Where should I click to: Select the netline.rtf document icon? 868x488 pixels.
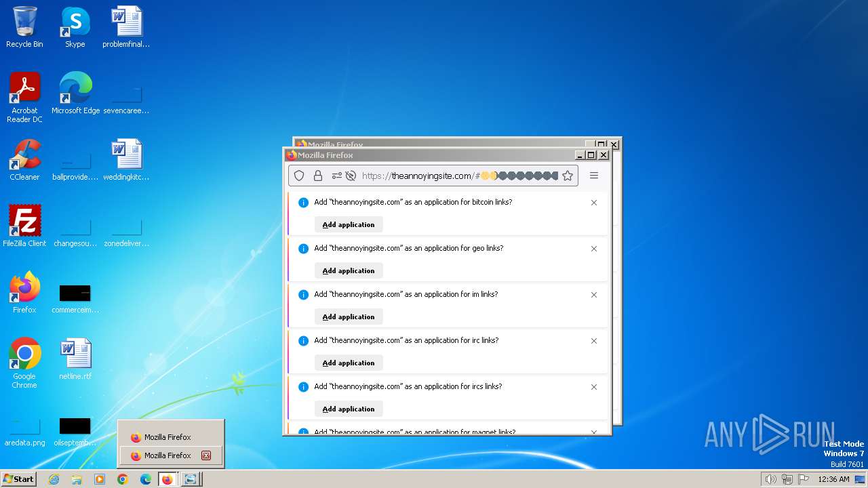click(75, 359)
